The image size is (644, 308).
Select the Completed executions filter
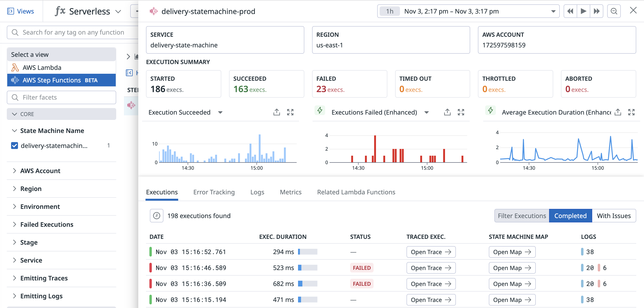[x=570, y=216]
